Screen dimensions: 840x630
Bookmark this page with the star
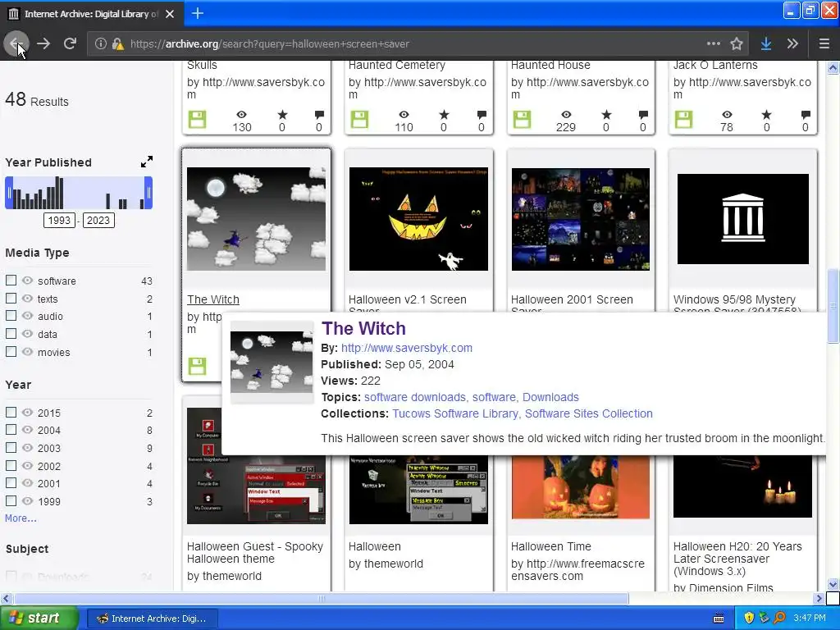(737, 43)
